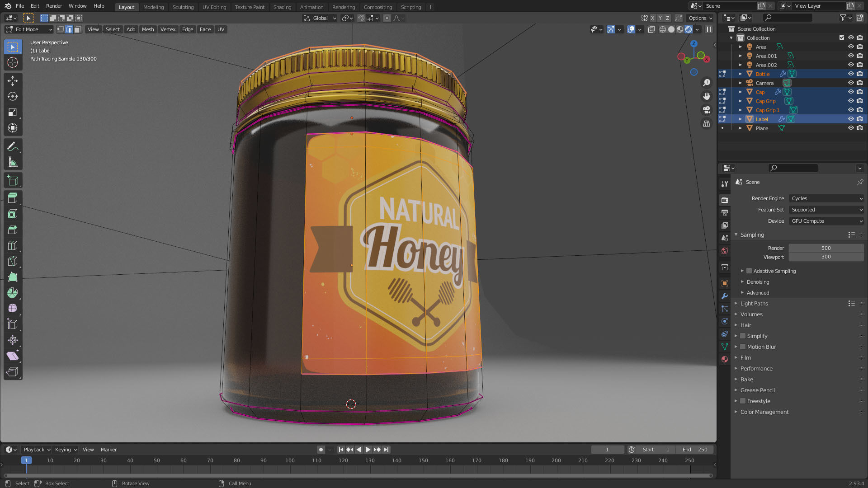This screenshot has width=868, height=488.
Task: Select the Move tool in toolbar
Action: (x=13, y=81)
